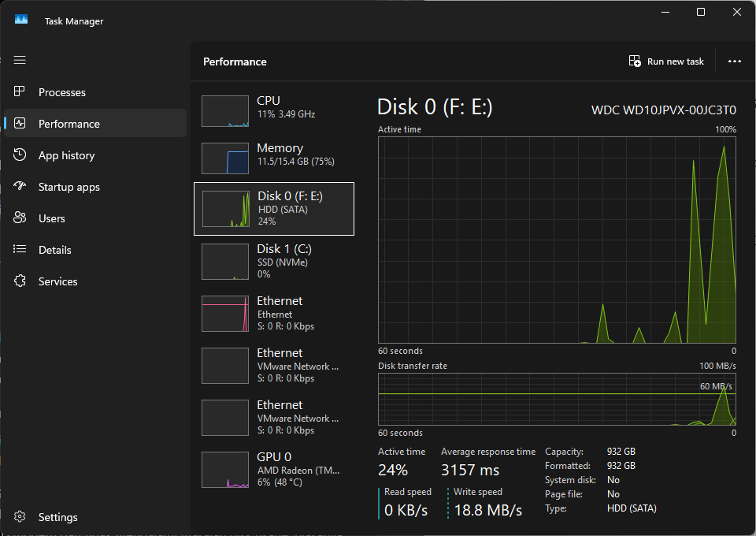Click the 6% (48 °C) GPU text

tap(280, 482)
